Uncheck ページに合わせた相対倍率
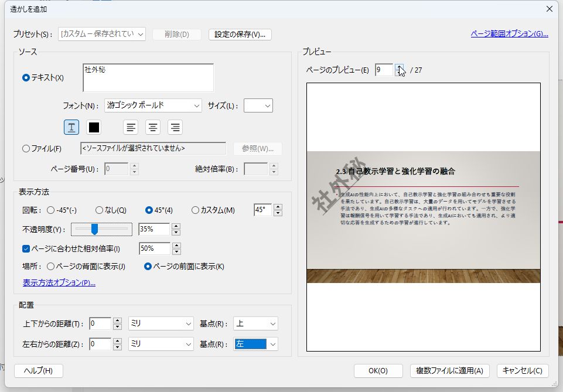The height and width of the screenshot is (392, 563). click(25, 247)
